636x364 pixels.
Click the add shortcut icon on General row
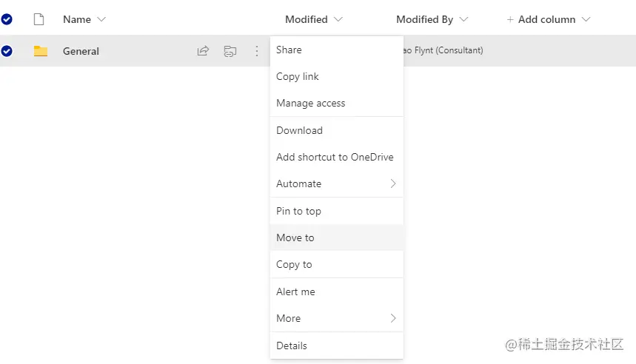pos(230,51)
